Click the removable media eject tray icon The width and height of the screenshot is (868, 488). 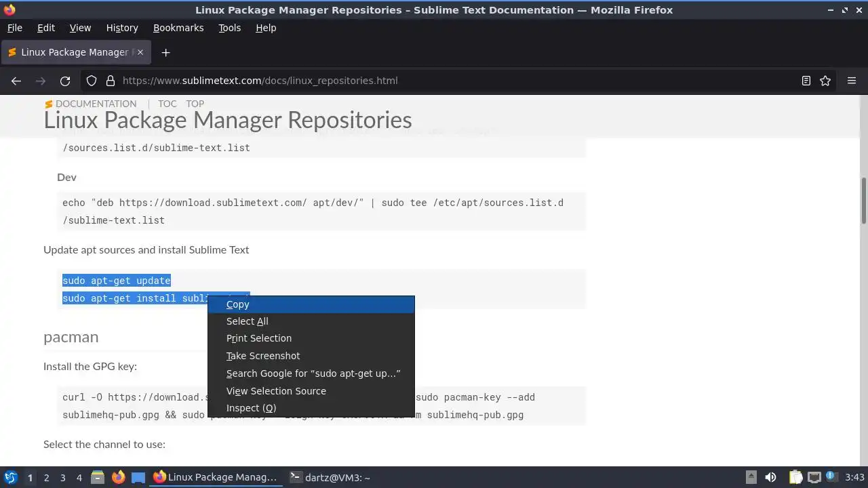tap(751, 477)
